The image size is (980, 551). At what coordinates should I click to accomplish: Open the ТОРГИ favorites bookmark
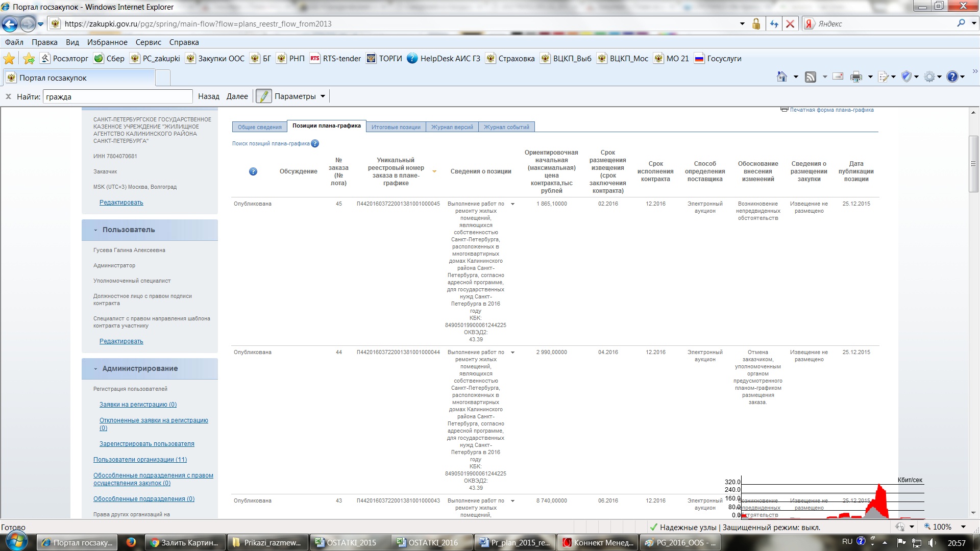(384, 59)
